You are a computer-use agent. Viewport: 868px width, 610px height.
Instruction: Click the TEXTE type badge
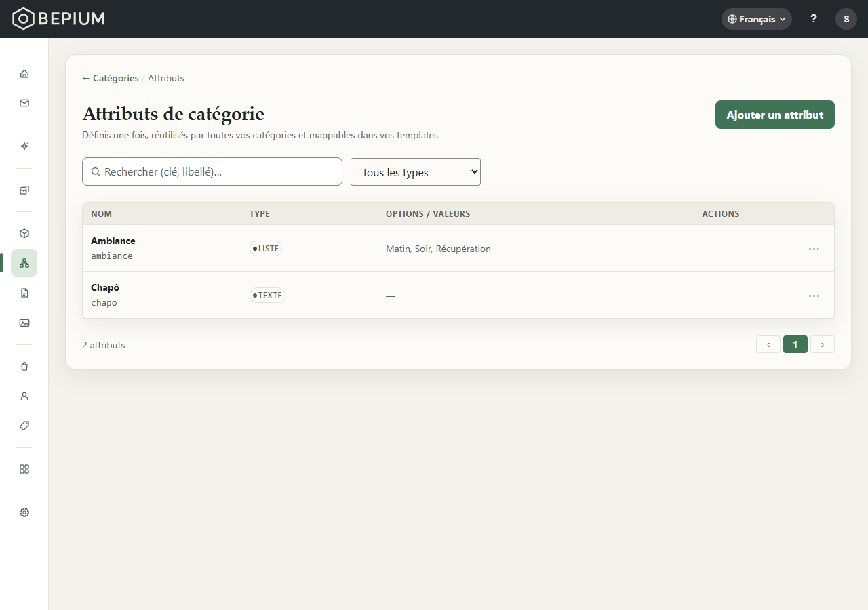pyautogui.click(x=267, y=296)
